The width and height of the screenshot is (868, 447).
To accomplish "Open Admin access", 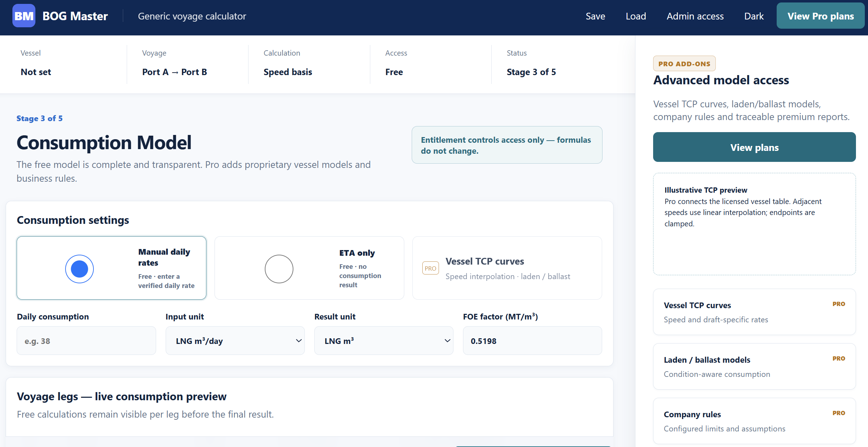I will [x=695, y=16].
